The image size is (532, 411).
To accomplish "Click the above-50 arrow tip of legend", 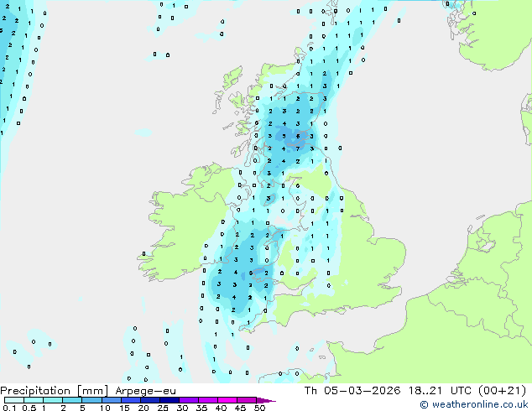I will 266,400.
